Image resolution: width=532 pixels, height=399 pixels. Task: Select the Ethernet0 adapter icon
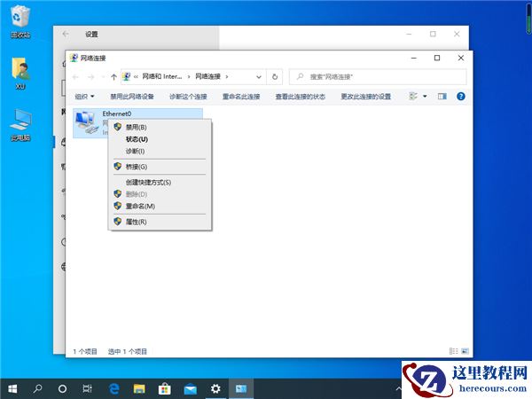[x=87, y=123]
